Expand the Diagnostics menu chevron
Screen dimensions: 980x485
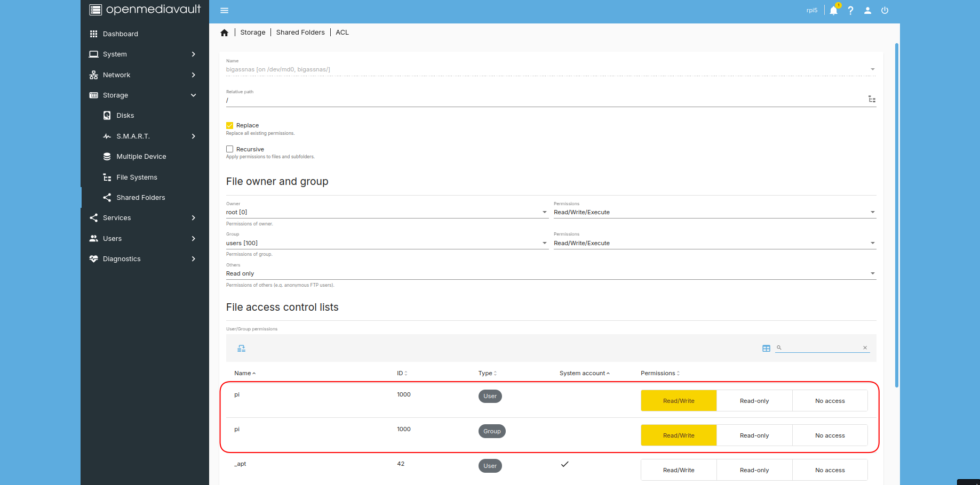pos(194,259)
